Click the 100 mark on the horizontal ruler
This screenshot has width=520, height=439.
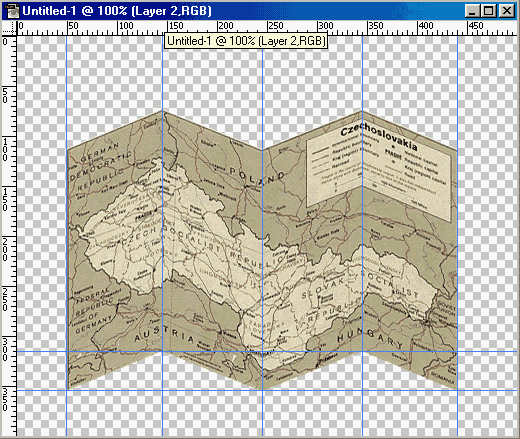(126, 26)
